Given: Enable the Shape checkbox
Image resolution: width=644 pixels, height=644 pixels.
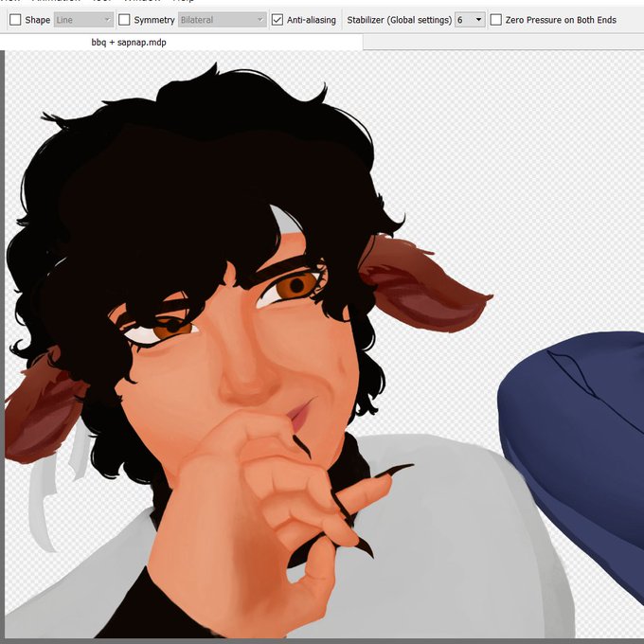Looking at the screenshot, I should pos(15,20).
